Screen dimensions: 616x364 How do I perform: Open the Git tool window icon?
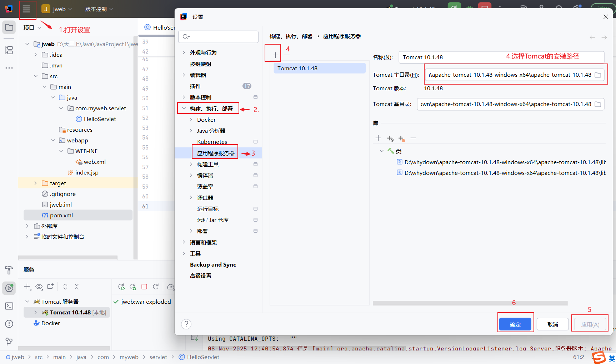click(x=9, y=342)
